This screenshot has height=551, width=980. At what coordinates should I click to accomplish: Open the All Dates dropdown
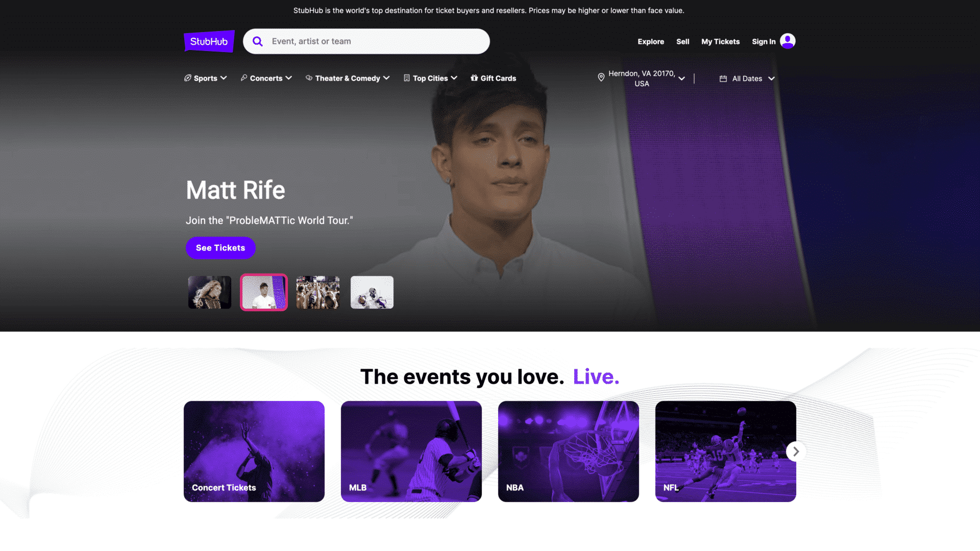[x=747, y=79]
